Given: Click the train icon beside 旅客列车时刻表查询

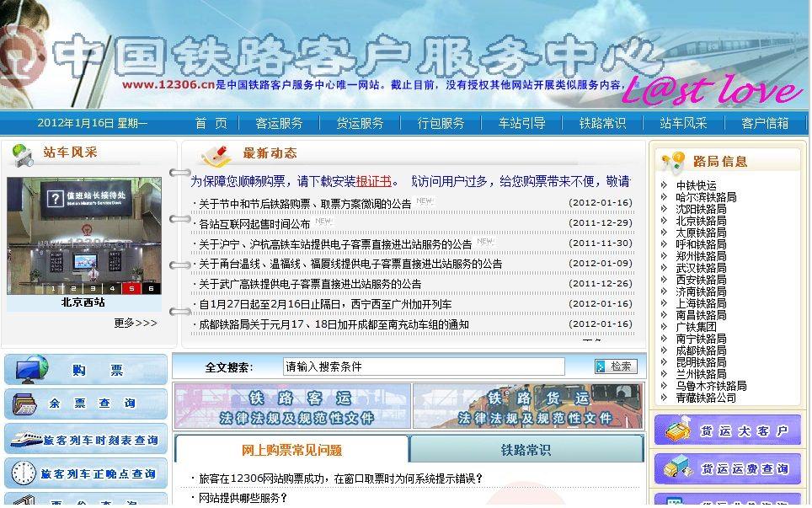Looking at the screenshot, I should point(26,440).
